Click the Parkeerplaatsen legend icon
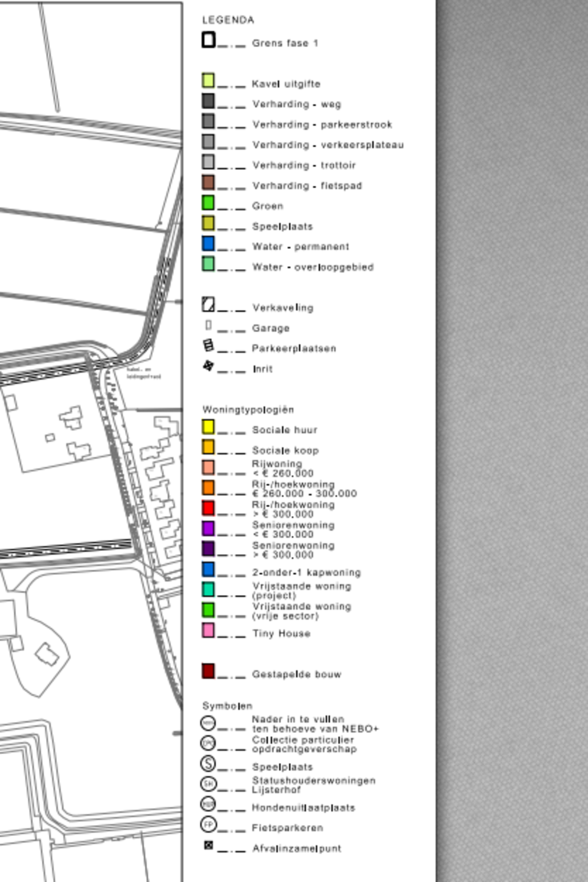Screen dimensions: 588x882 point(208,345)
